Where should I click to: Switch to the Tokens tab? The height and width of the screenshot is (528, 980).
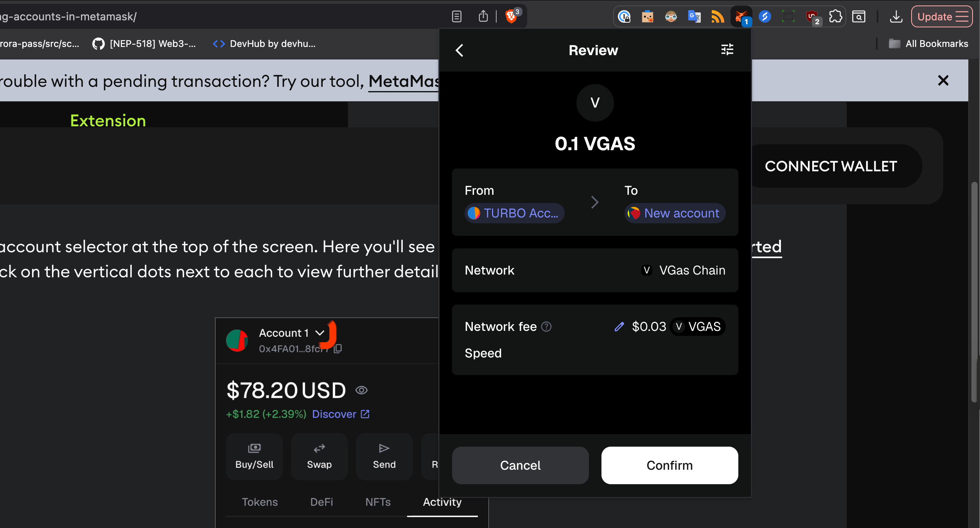coord(260,502)
